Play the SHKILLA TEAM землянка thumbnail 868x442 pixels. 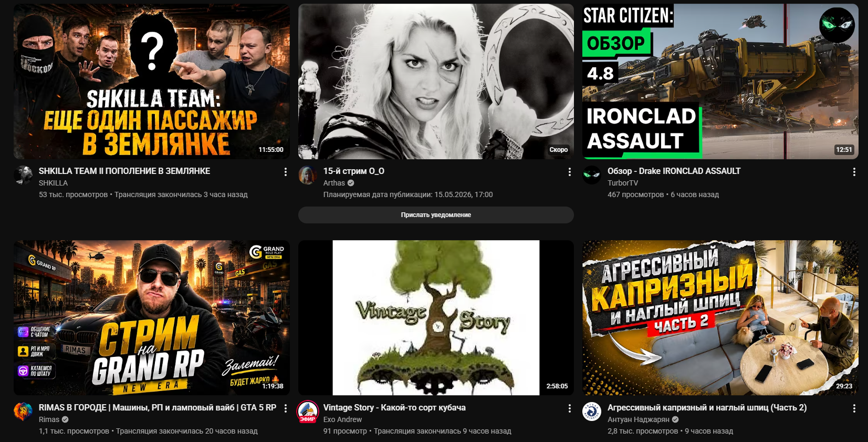152,81
